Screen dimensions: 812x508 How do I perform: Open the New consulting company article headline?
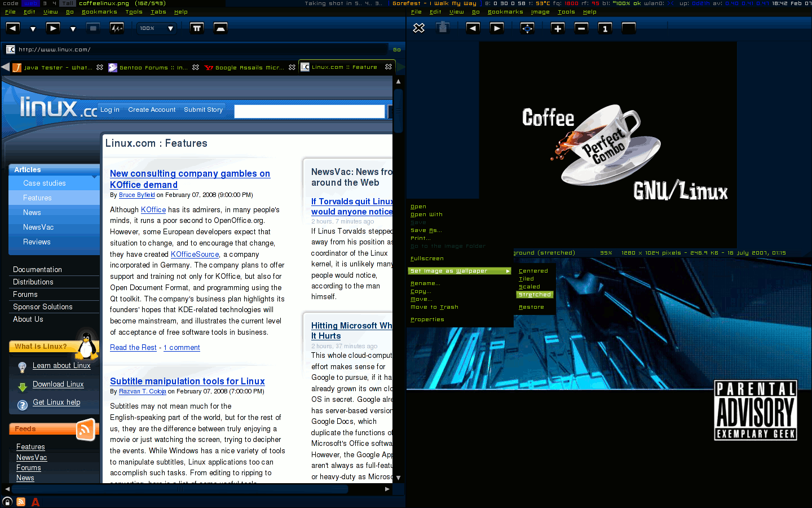pyautogui.click(x=190, y=179)
